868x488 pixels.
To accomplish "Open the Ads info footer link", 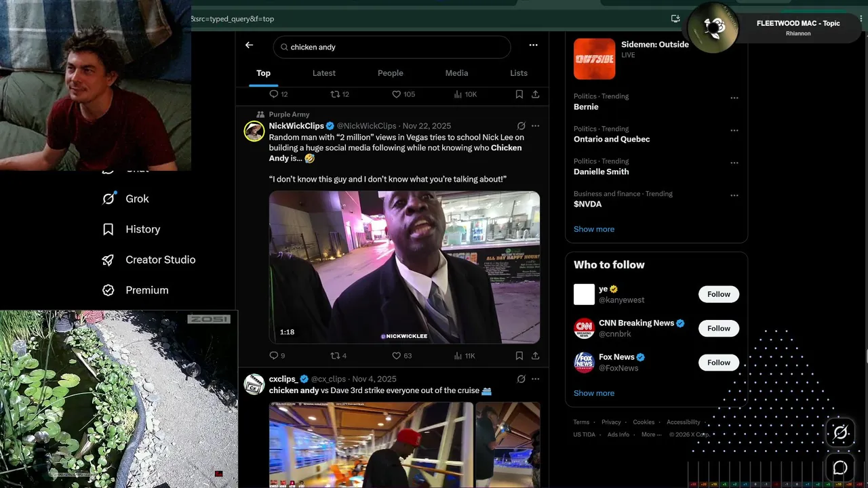I will [618, 434].
